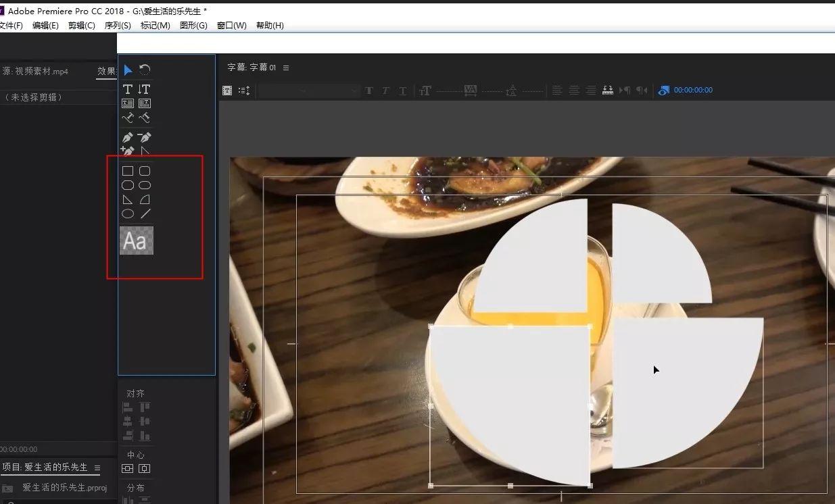
Task: Select the blue Selection arrow tool
Action: pyautogui.click(x=128, y=70)
